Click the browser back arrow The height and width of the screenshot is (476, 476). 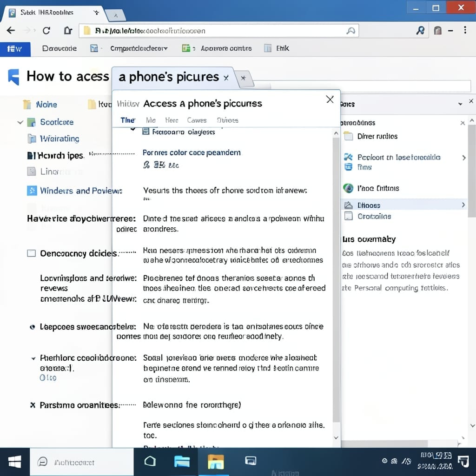(11, 30)
